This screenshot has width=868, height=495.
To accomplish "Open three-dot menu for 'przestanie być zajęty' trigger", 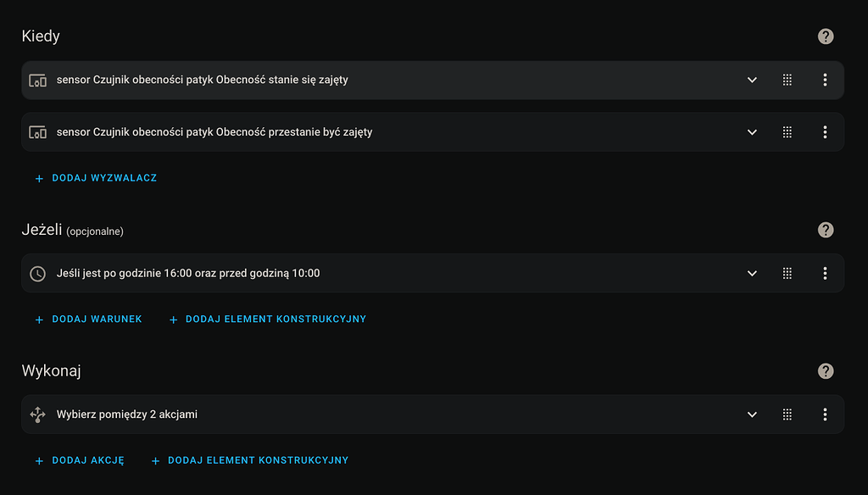I will pyautogui.click(x=825, y=132).
